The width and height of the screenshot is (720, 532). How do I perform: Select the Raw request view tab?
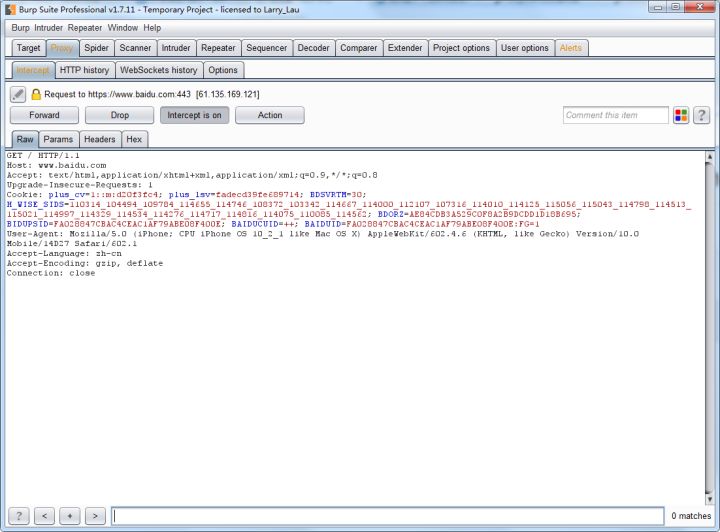tap(25, 139)
